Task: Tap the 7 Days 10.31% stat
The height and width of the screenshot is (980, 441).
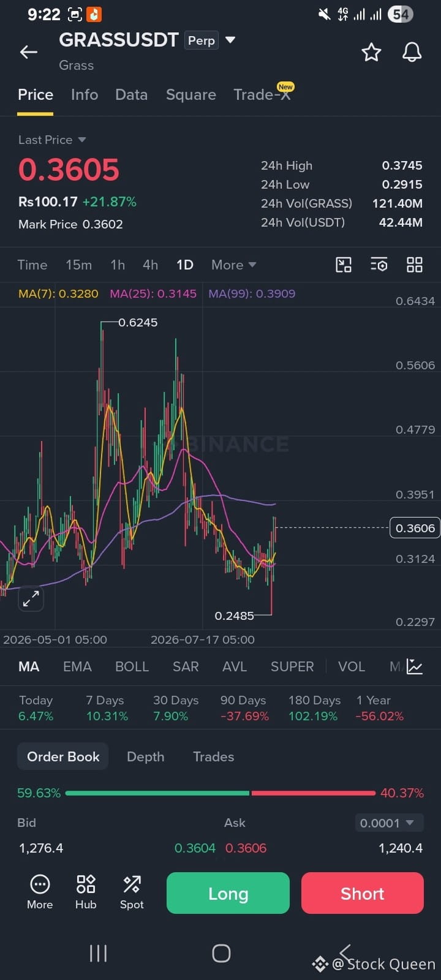Action: coord(107,708)
